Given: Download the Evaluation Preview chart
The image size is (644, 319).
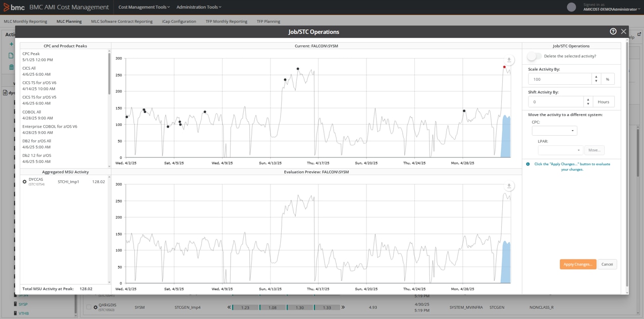Looking at the screenshot, I should click(x=509, y=186).
